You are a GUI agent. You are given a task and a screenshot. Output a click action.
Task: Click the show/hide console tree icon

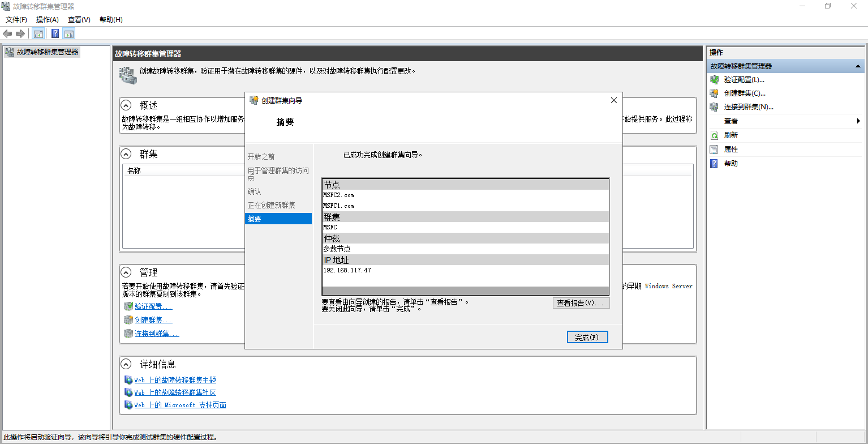(x=38, y=33)
